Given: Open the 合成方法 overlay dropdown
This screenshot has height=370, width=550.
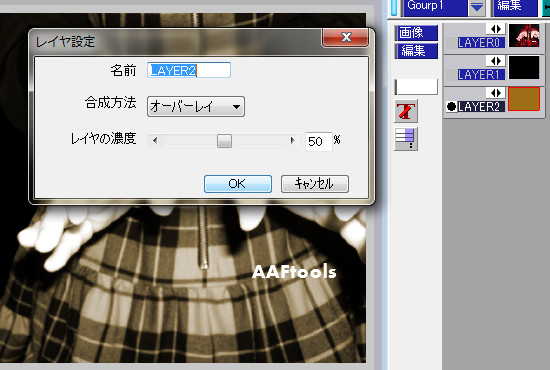Looking at the screenshot, I should coord(196,106).
